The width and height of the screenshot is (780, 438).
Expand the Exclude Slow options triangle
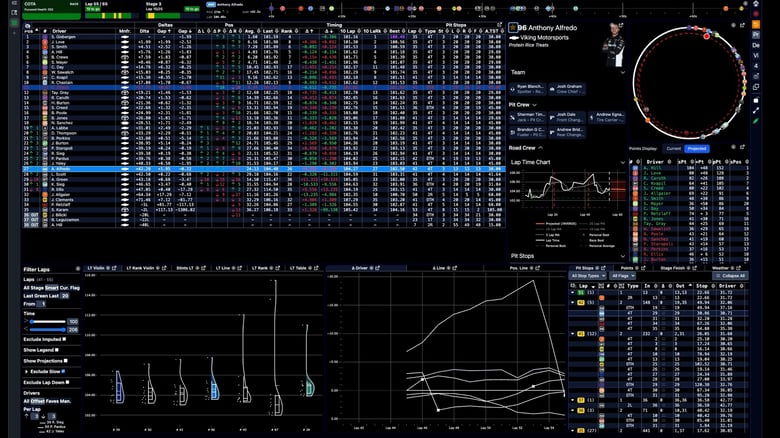click(26, 371)
